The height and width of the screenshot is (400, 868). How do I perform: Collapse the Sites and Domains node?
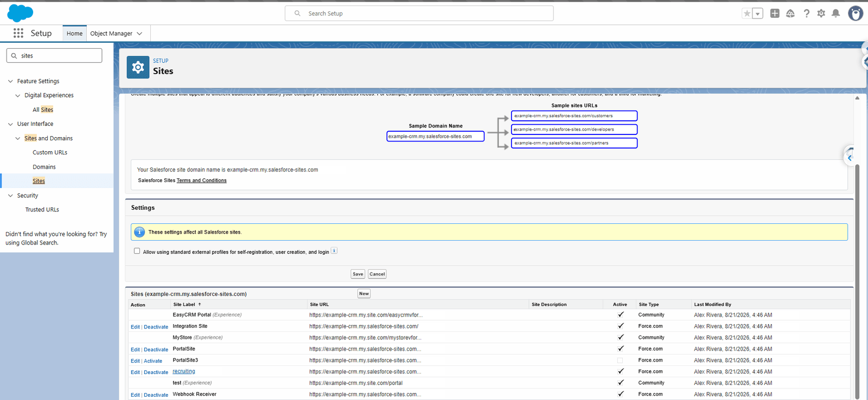coord(17,138)
